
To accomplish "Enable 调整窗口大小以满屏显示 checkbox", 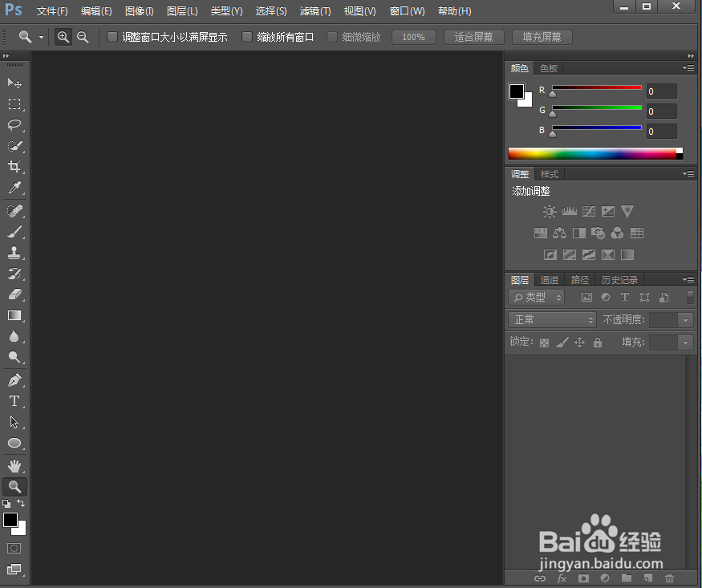I will click(x=112, y=37).
